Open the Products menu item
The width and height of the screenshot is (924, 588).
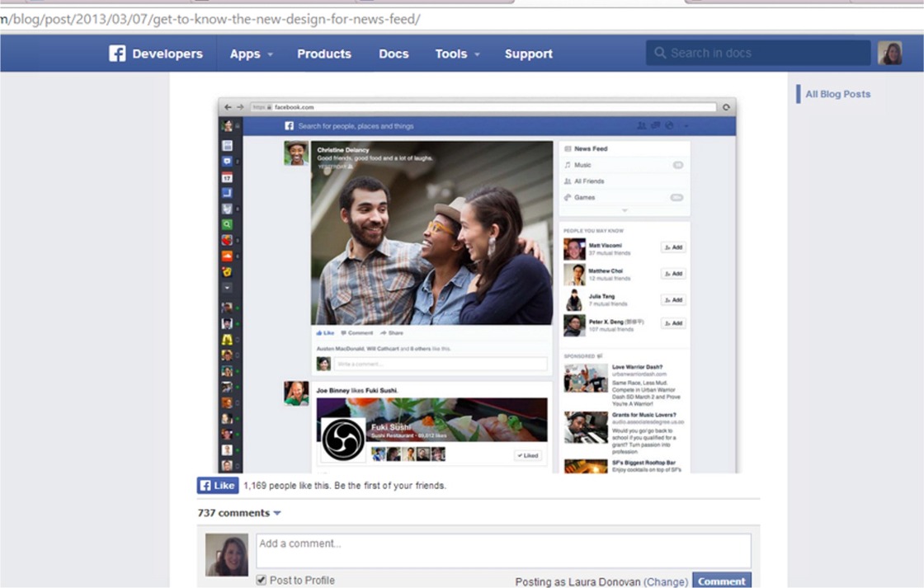click(324, 54)
